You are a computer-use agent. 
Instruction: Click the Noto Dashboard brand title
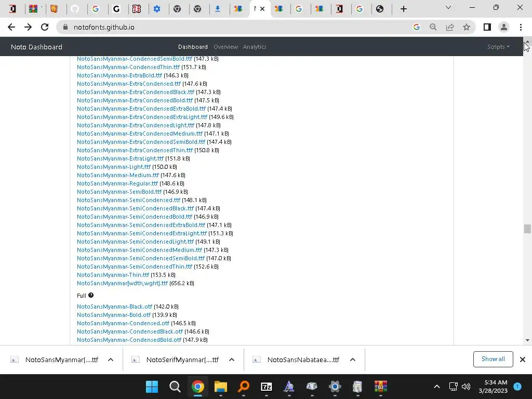(37, 47)
